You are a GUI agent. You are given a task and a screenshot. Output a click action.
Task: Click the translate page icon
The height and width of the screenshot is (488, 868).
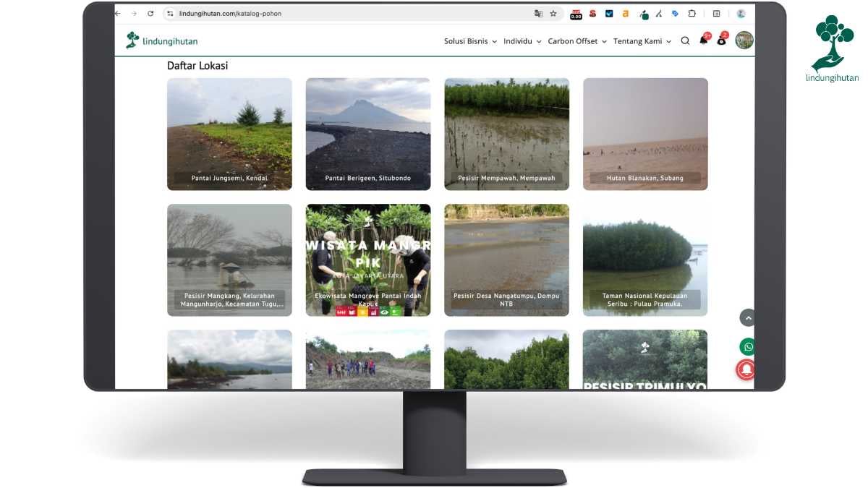point(538,13)
